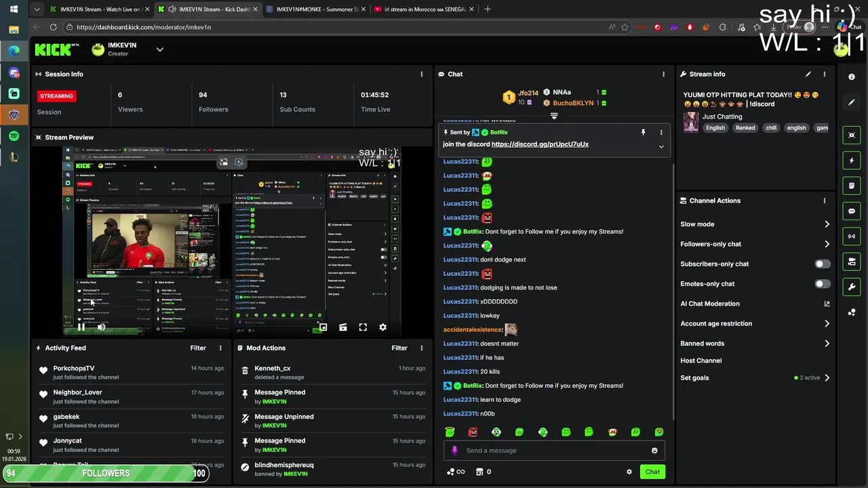Click the channel points icon with infinity symbol
Screen dimensions: 868x488
[456, 472]
